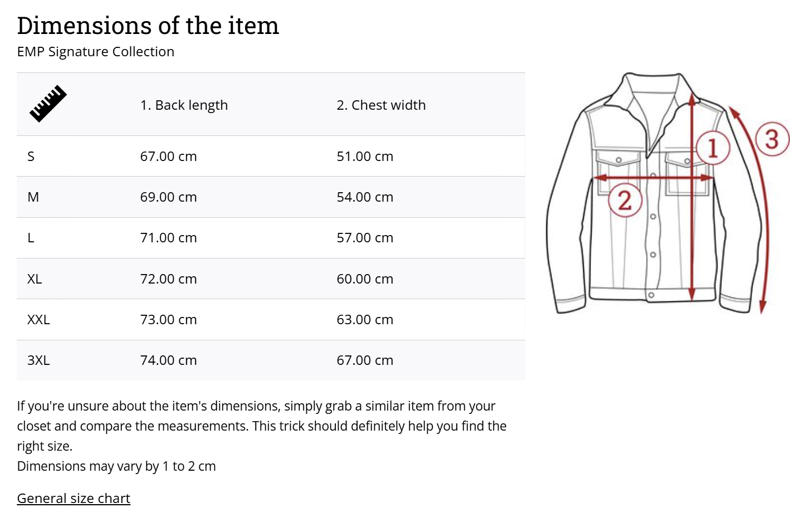Select the size XL row label

coord(35,279)
